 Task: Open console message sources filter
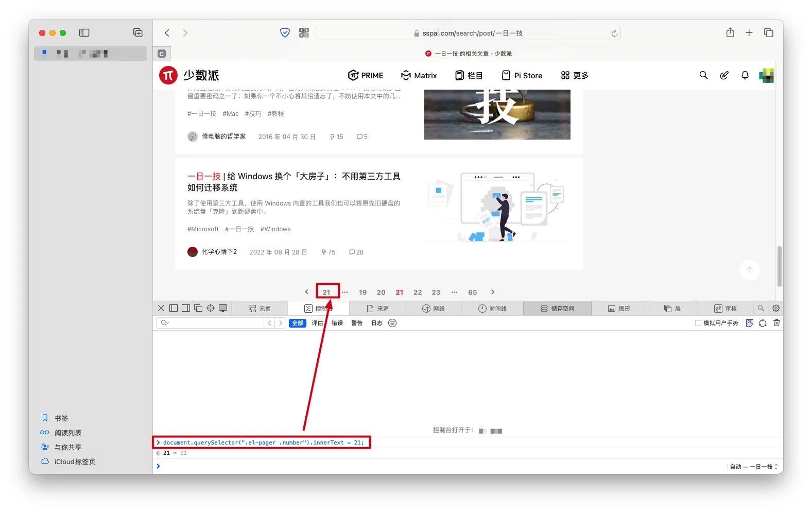coord(392,323)
